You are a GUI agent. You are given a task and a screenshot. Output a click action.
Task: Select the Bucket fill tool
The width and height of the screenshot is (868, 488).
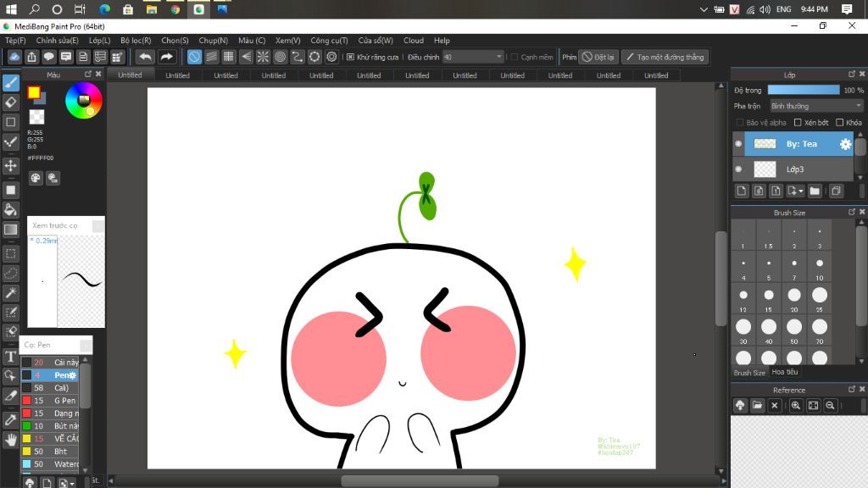coord(11,210)
